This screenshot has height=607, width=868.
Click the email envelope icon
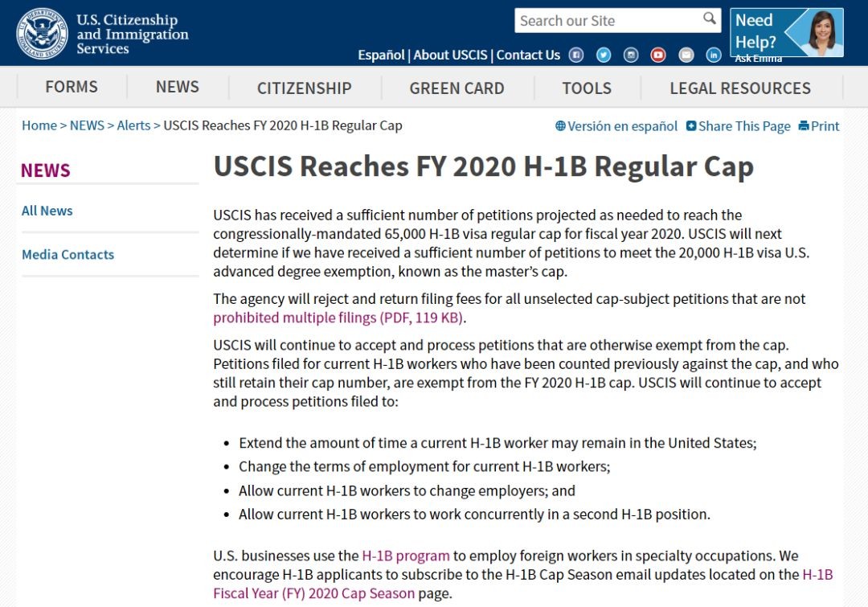[x=686, y=55]
